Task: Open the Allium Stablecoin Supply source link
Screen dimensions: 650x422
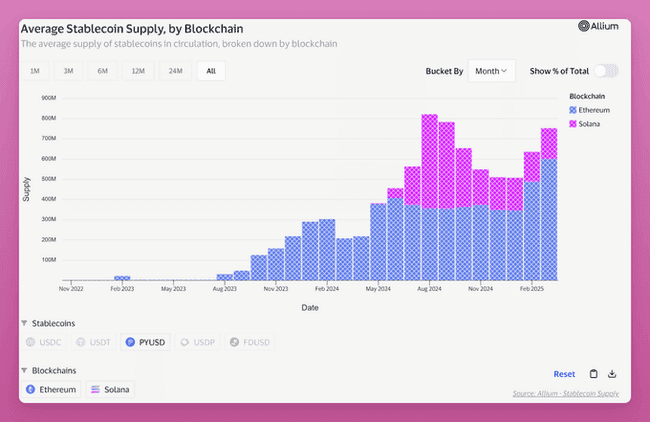Action: tap(565, 394)
